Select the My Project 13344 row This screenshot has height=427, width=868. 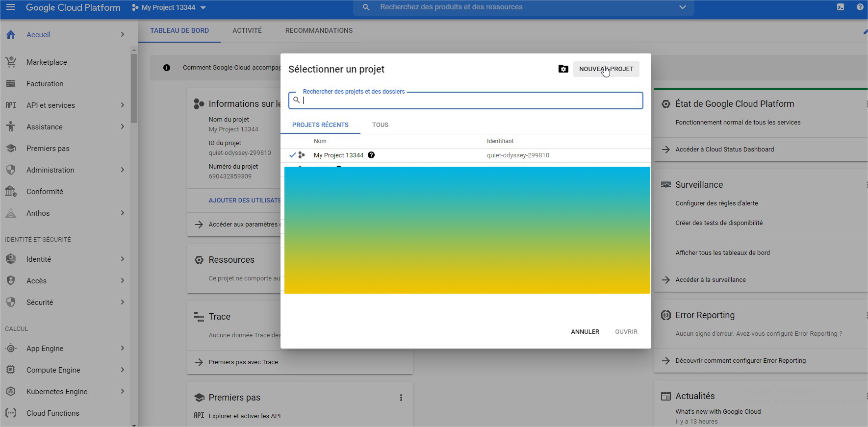pyautogui.click(x=466, y=155)
